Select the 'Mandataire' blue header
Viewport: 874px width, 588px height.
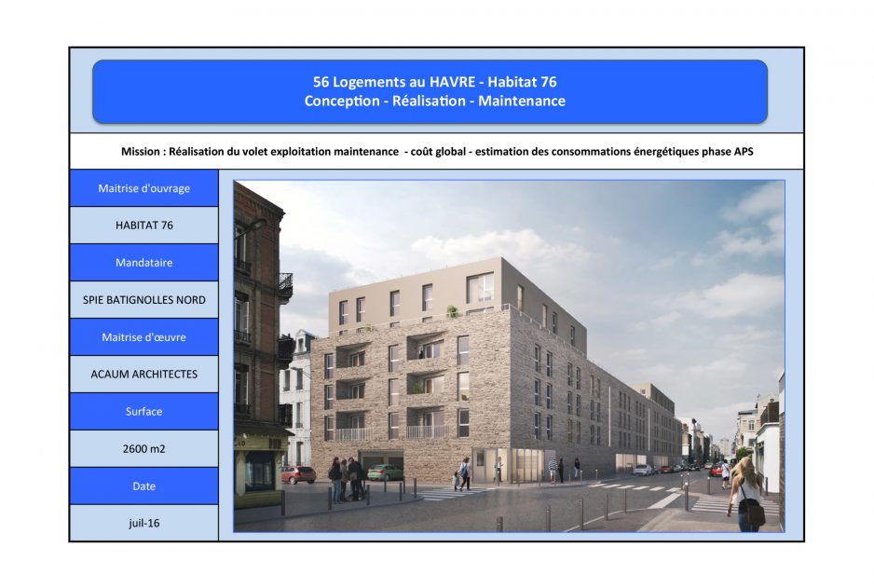pyautogui.click(x=143, y=263)
